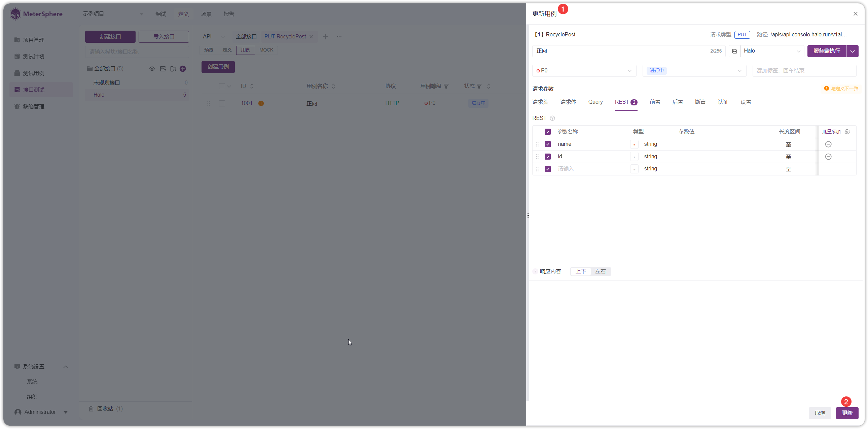Uncheck the name parameter checkbox
Viewport: 868px width, 429px height.
click(x=548, y=144)
